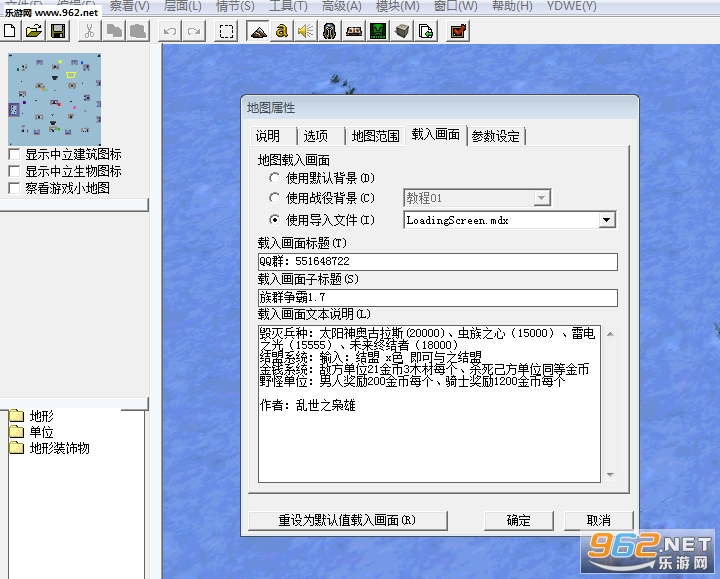Click the 载入画面标题 input field

tap(438, 261)
